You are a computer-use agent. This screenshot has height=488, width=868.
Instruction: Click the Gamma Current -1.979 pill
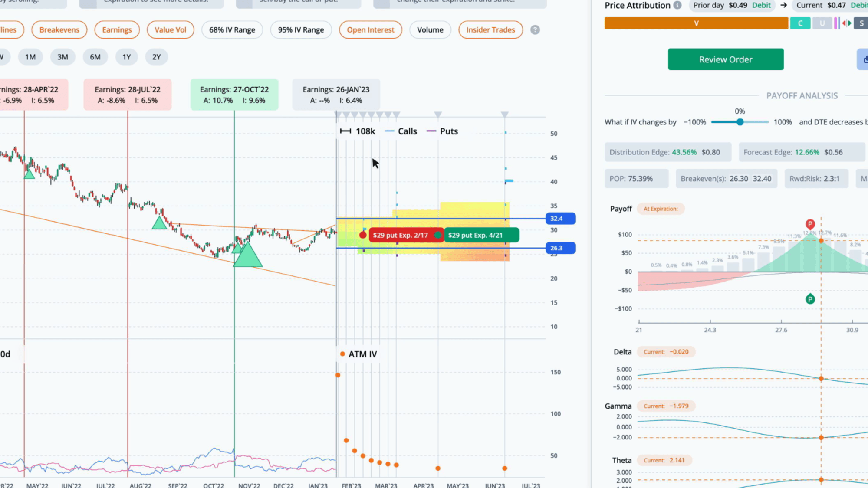(x=666, y=406)
